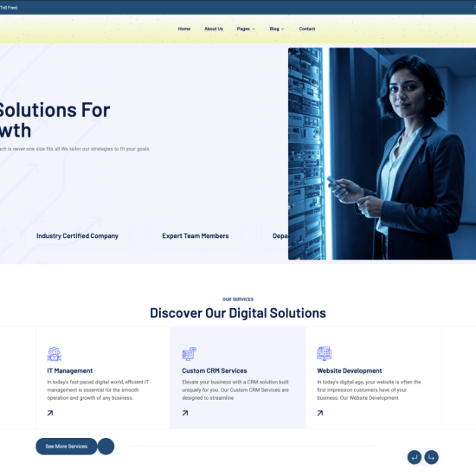The image size is (476, 476).
Task: Click the Discover Our Digital Solutions heading
Action: [x=238, y=313]
